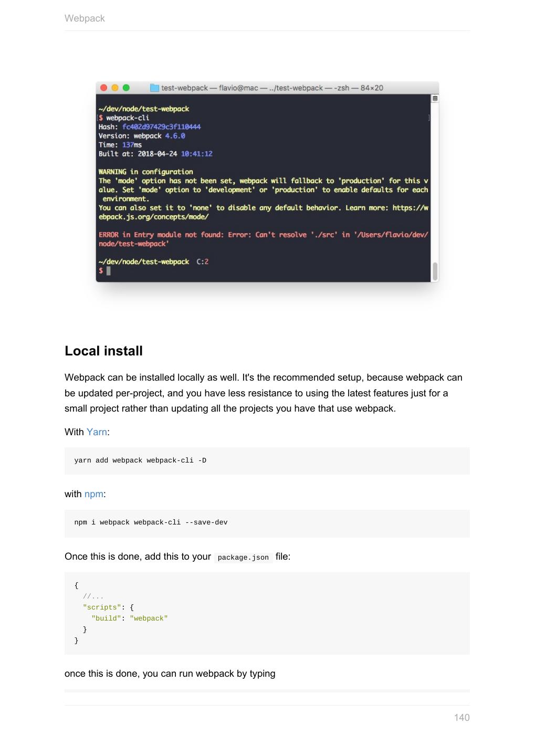
Task: Click the terminal cursor block at prompt
Action: (109, 271)
